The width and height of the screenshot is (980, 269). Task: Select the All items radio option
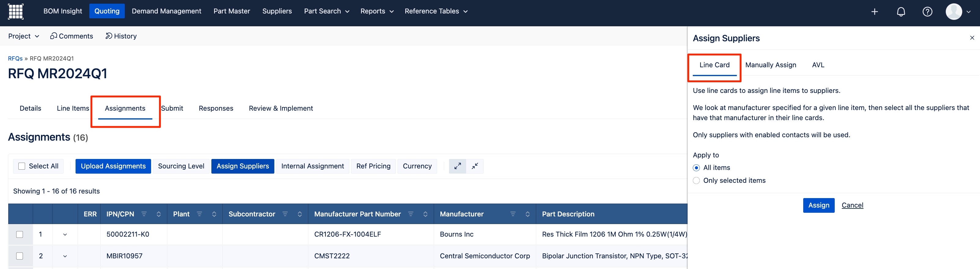pos(696,168)
